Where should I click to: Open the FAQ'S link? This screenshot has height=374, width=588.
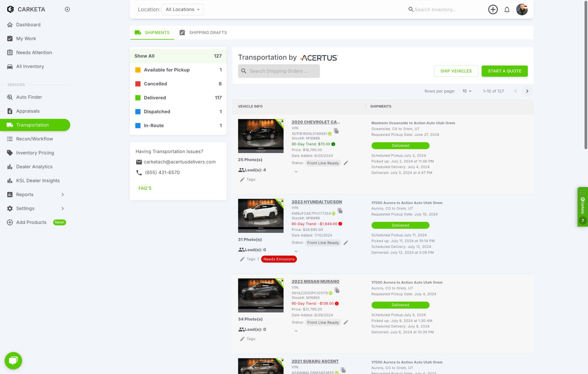pyautogui.click(x=145, y=188)
